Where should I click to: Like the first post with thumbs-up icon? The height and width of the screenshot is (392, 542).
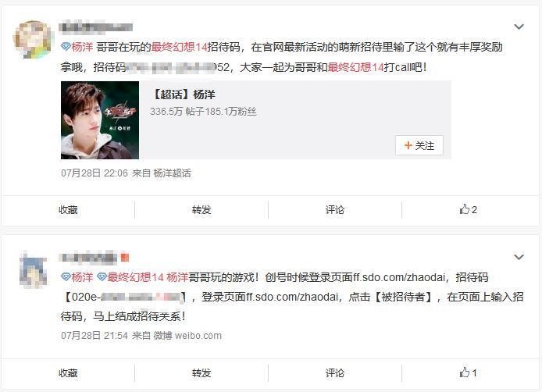pyautogui.click(x=468, y=209)
